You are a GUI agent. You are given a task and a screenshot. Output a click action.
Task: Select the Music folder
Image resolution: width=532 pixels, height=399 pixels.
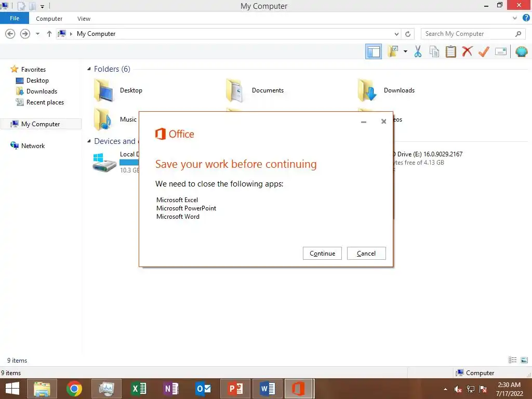115,119
